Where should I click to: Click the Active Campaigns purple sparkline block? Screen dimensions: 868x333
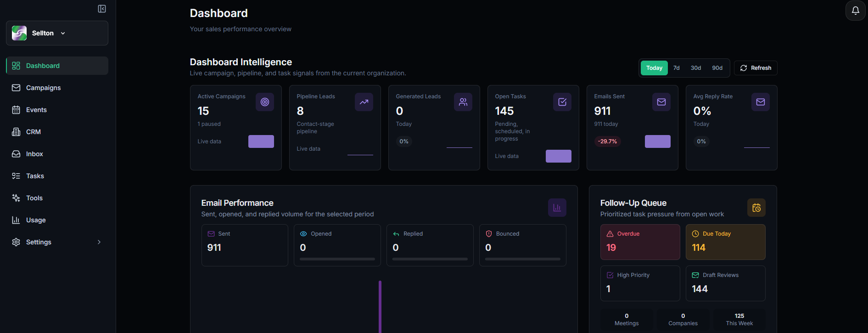point(261,141)
